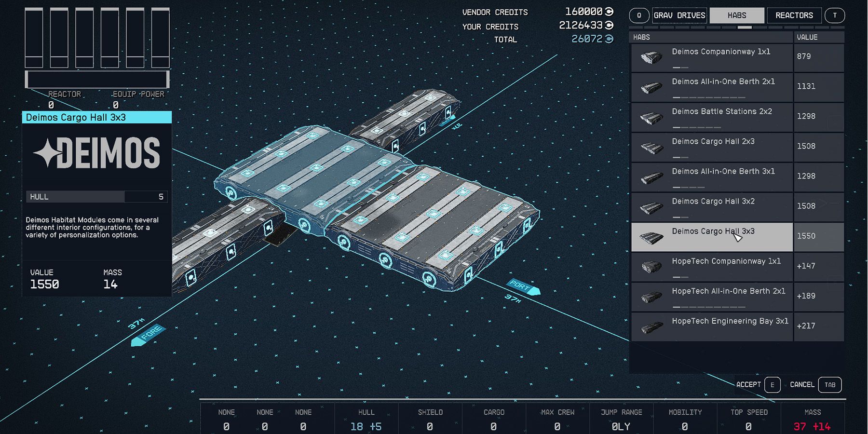The height and width of the screenshot is (434, 868).
Task: Click the FORE direction arrow marker
Action: pyautogui.click(x=149, y=333)
